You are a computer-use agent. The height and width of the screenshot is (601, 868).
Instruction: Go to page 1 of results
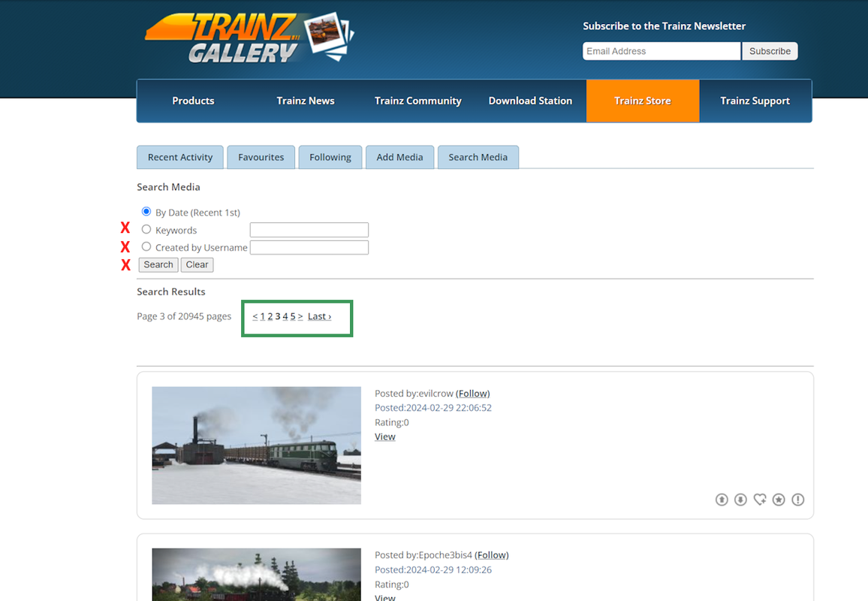point(262,316)
